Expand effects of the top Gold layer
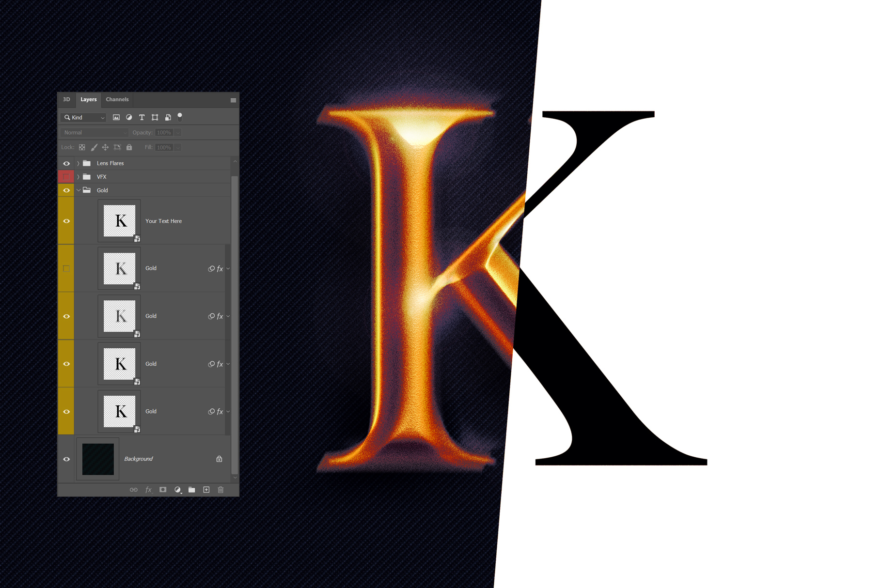Screen dimensions: 882x588 (x=228, y=269)
